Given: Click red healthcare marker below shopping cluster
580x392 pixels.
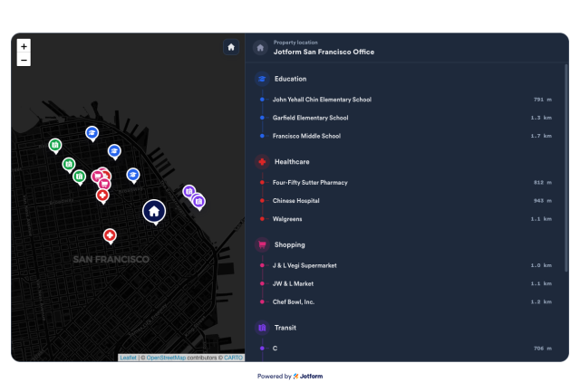Looking at the screenshot, I should pos(102,196).
